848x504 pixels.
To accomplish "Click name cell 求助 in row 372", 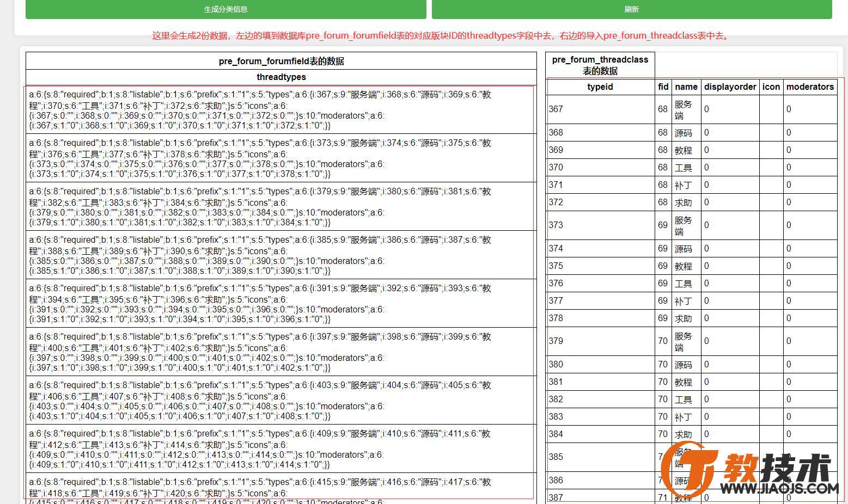I will point(686,202).
